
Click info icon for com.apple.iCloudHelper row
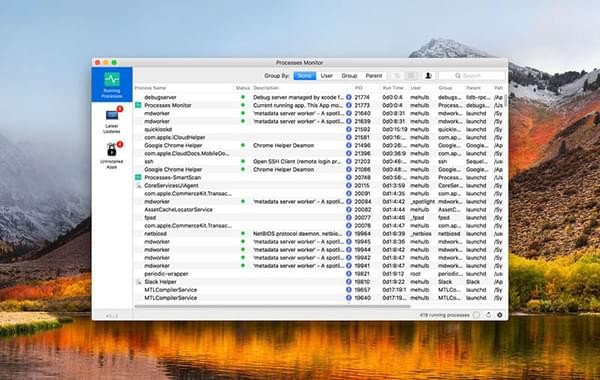click(349, 137)
